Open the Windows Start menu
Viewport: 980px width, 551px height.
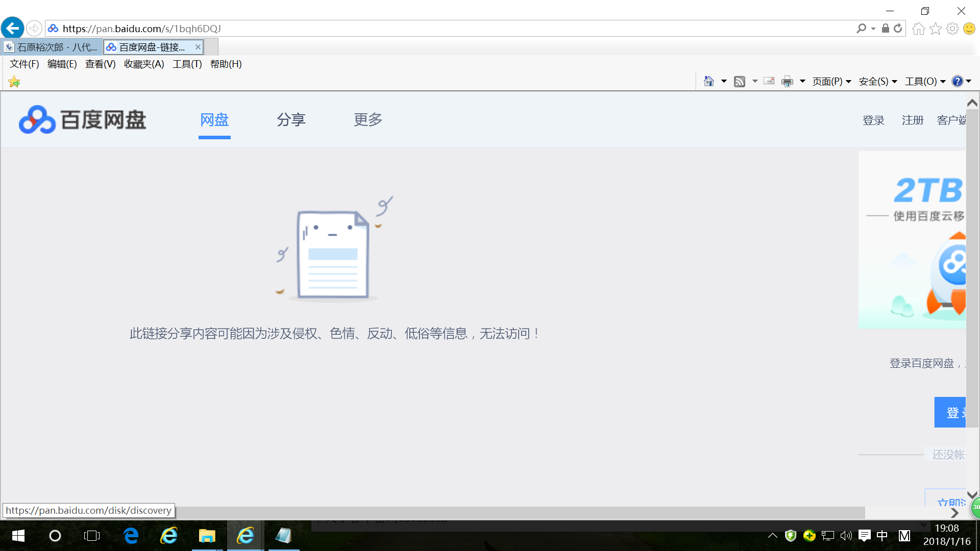click(x=18, y=536)
